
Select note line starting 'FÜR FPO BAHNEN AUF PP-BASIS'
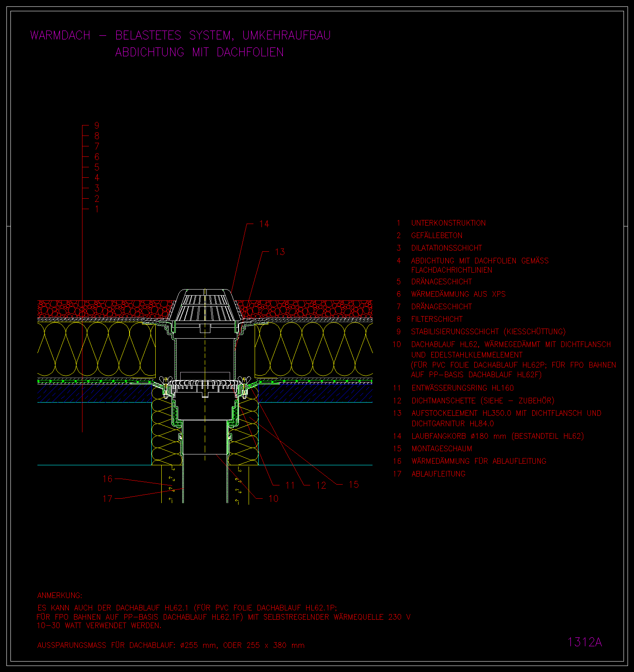pos(224,617)
